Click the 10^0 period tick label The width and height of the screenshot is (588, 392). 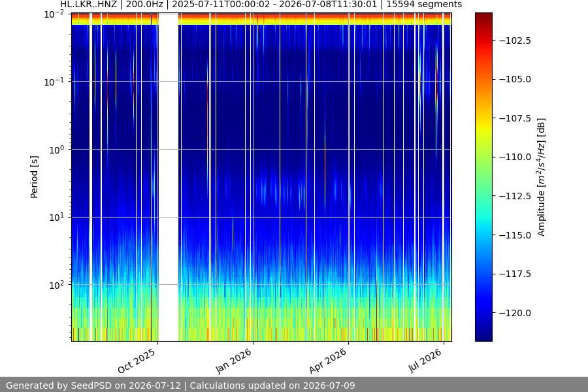(57, 150)
